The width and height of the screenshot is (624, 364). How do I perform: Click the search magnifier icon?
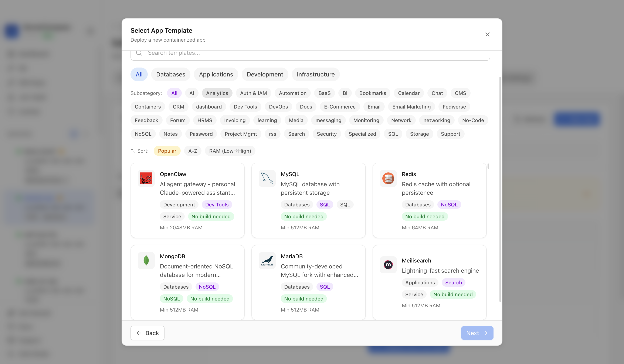tap(139, 53)
